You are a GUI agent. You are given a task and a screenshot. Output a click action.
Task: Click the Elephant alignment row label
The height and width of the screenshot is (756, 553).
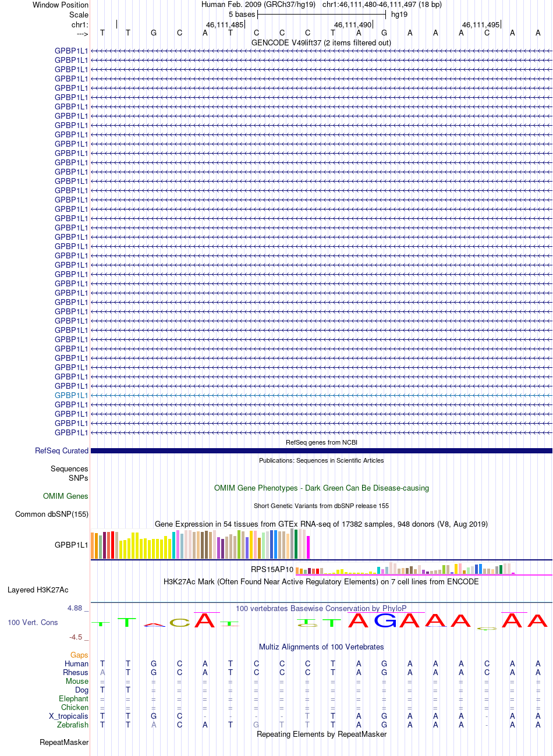click(x=74, y=699)
